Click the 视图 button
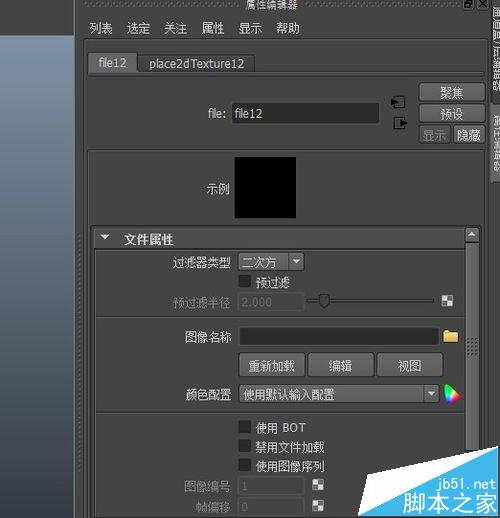 point(410,365)
